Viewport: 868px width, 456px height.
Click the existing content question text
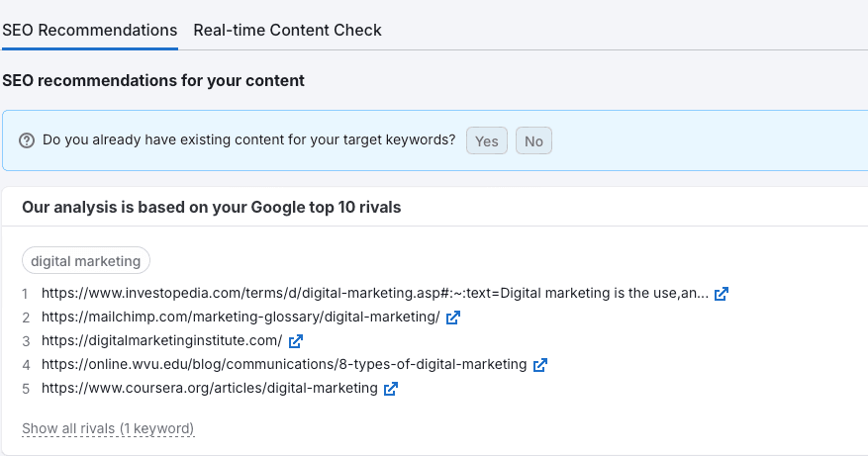pos(248,140)
